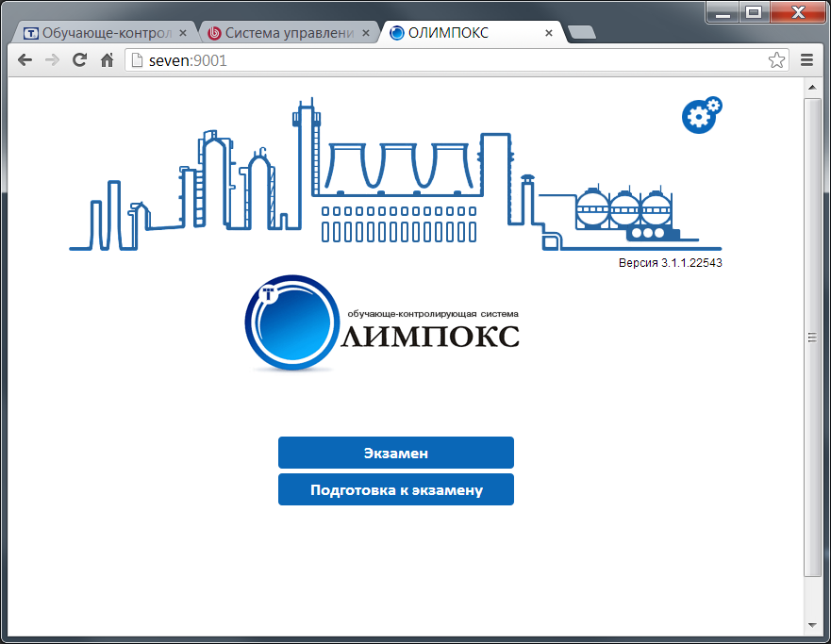Close the ОЛИМПОКС tab
Viewport: 831px width, 644px height.
tap(549, 33)
